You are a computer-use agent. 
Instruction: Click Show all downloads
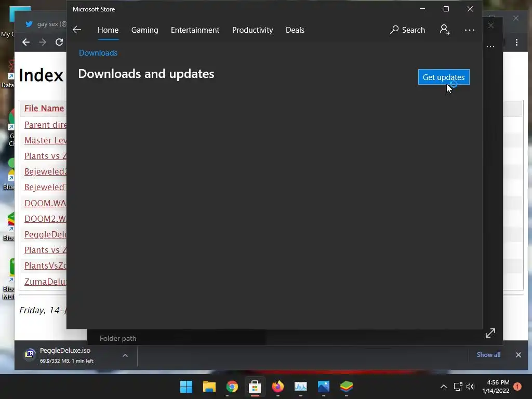(488, 354)
